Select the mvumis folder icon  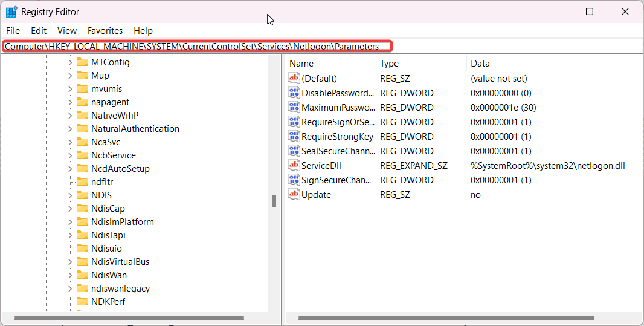(x=82, y=89)
